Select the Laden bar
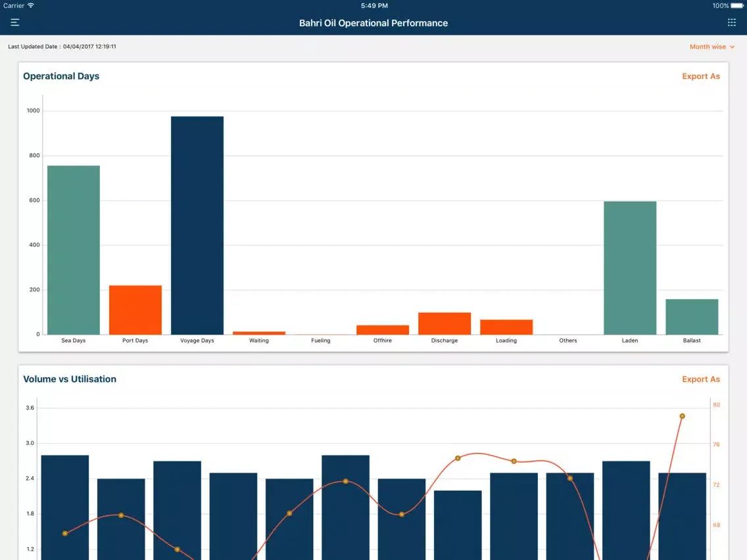Screen dimensions: 747x560 coord(630,268)
